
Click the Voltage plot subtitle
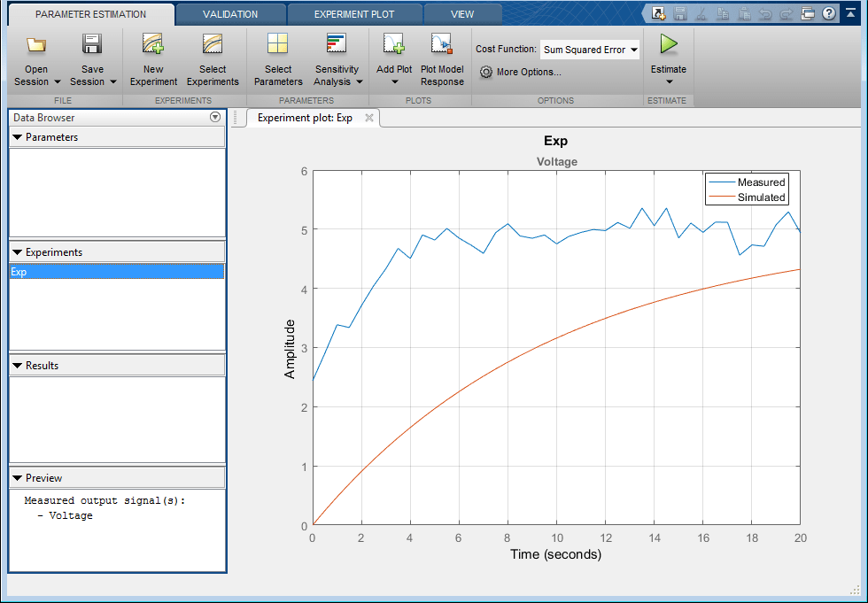coord(557,161)
